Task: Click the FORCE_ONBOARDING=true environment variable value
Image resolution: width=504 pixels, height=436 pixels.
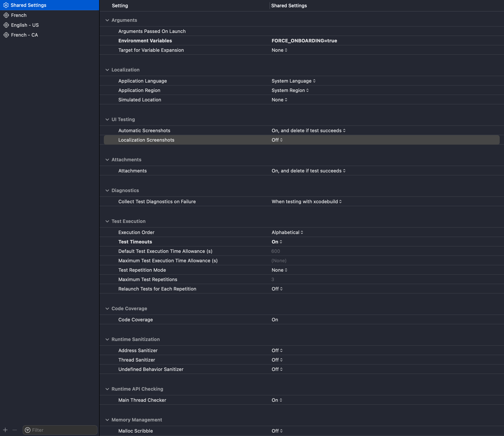Action: [304, 41]
